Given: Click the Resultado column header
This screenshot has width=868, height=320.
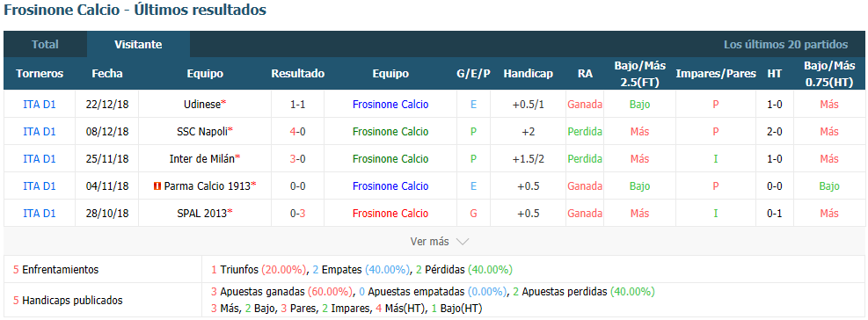Looking at the screenshot, I should click(x=298, y=74).
